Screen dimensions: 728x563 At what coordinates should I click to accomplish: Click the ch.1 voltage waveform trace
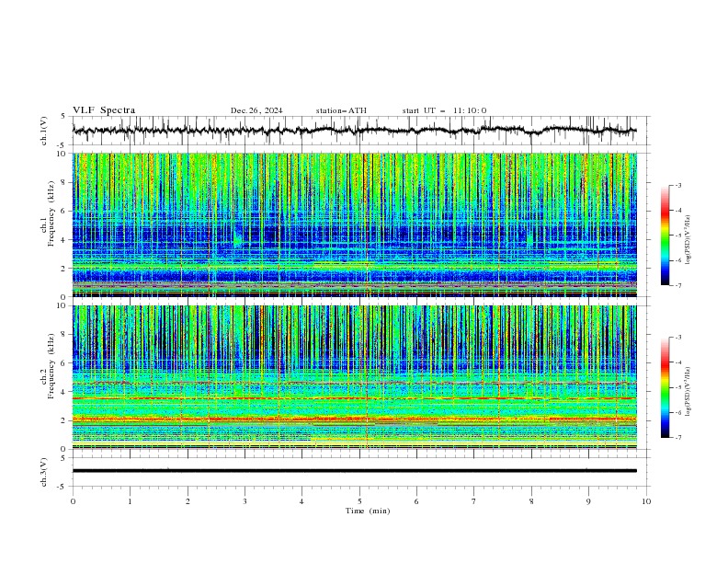point(354,131)
